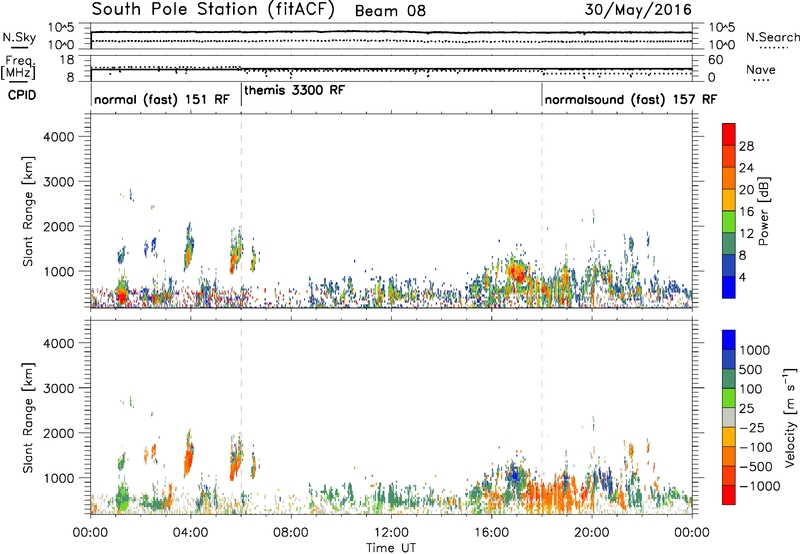The height and width of the screenshot is (554, 800).
Task: Select 'themis 3300 RF' label
Action: click(x=294, y=90)
